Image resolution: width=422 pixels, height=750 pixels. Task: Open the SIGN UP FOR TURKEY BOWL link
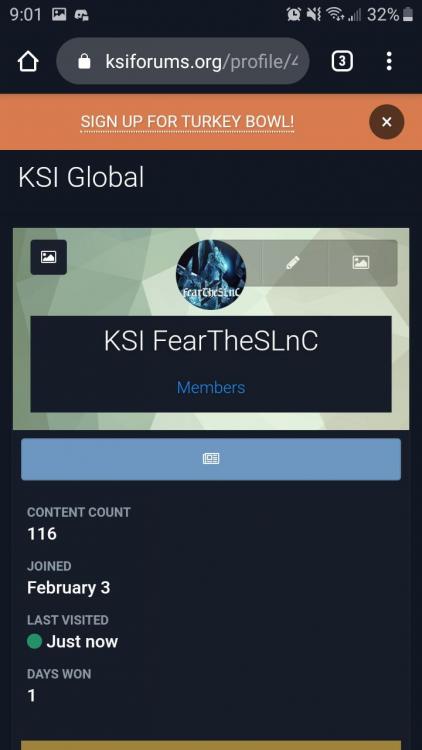[187, 122]
